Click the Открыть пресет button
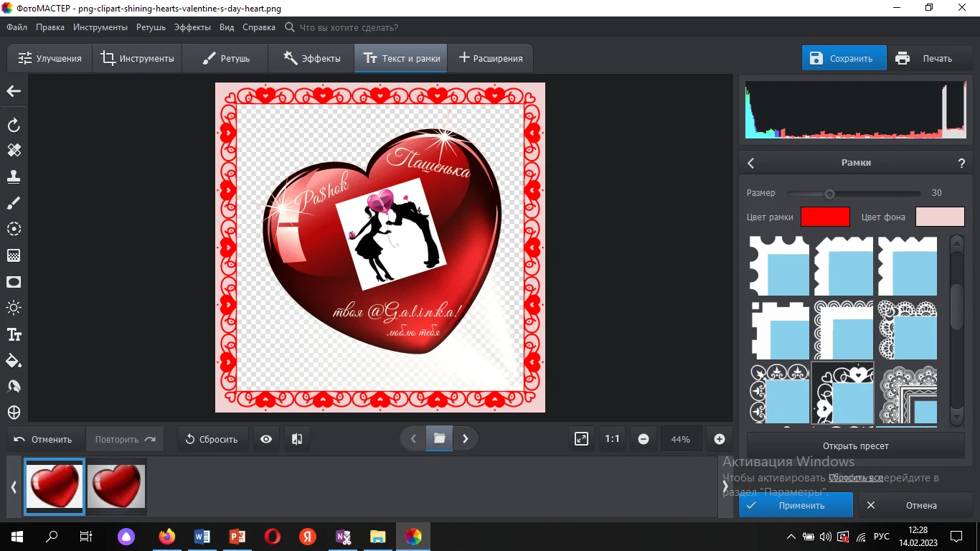The image size is (980, 551). (855, 446)
